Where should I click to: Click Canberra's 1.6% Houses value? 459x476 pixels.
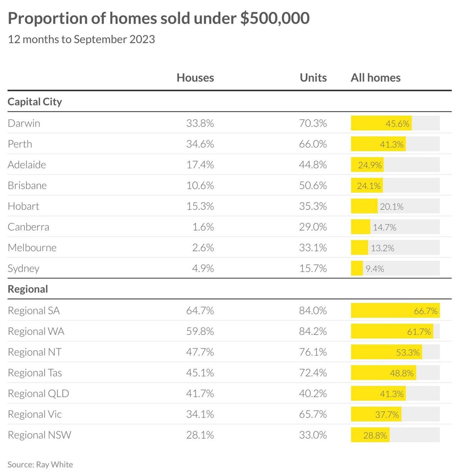point(203,227)
